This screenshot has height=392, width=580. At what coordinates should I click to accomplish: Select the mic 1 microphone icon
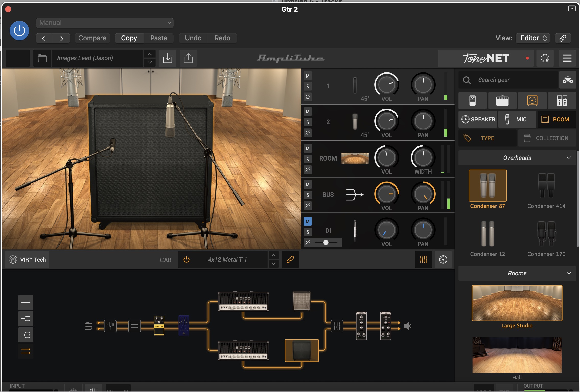(x=355, y=85)
